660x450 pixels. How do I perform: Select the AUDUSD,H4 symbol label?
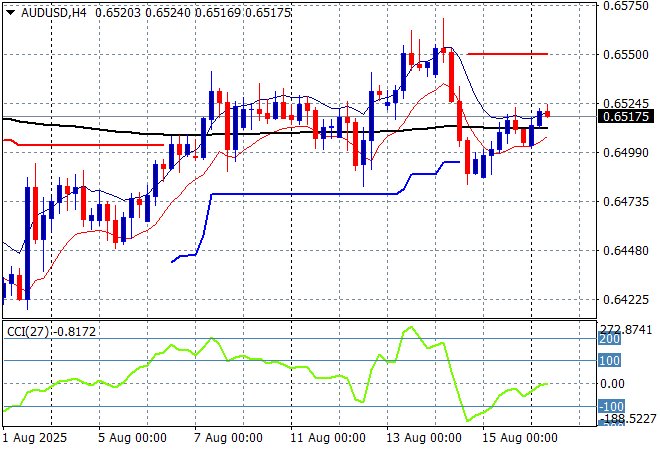(x=53, y=13)
